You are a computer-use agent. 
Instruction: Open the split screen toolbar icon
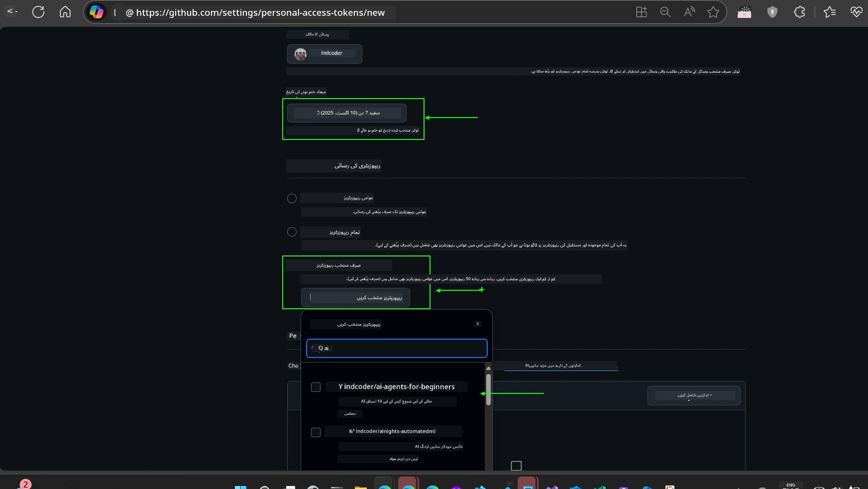pyautogui.click(x=641, y=12)
